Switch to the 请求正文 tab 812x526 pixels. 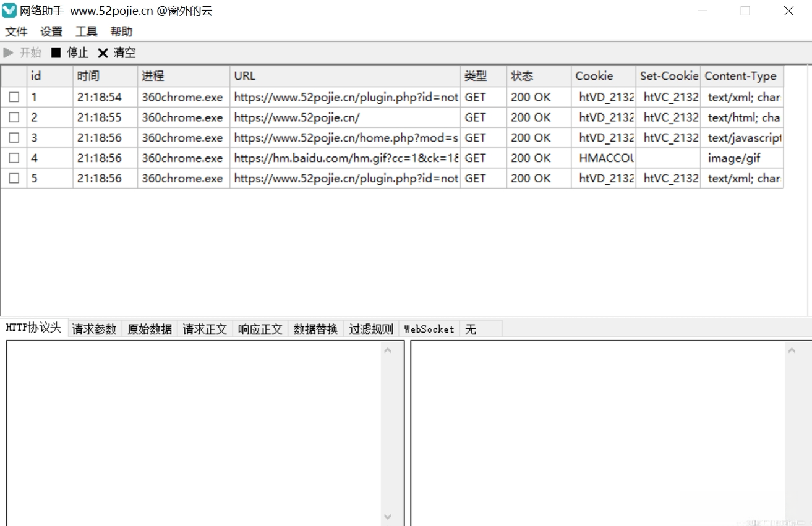point(205,329)
